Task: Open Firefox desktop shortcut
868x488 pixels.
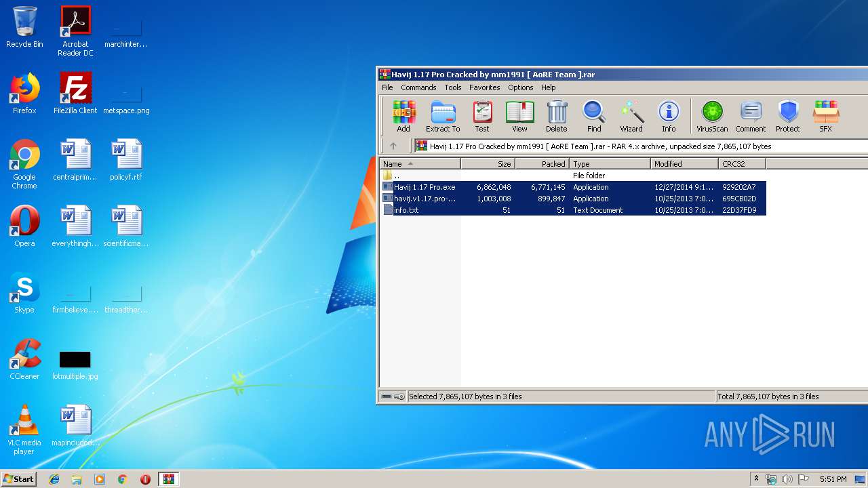Action: click(x=24, y=94)
